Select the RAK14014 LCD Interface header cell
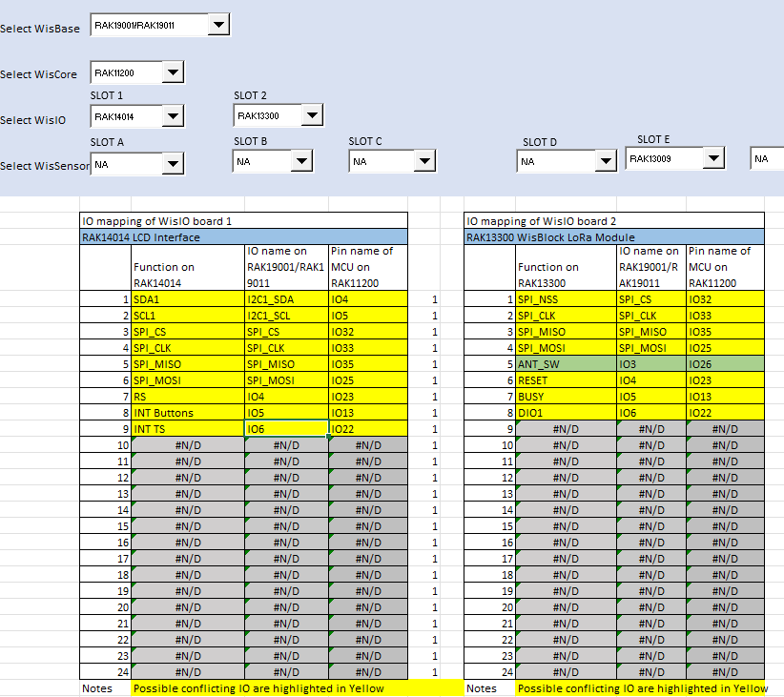 click(243, 236)
